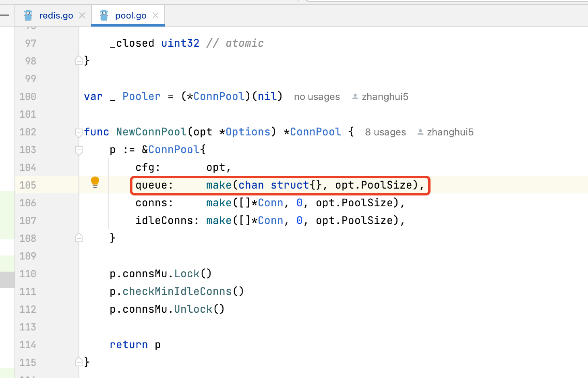Click the 'queue:' field on line 105
Image resolution: width=588 pixels, height=378 pixels.
tap(154, 185)
